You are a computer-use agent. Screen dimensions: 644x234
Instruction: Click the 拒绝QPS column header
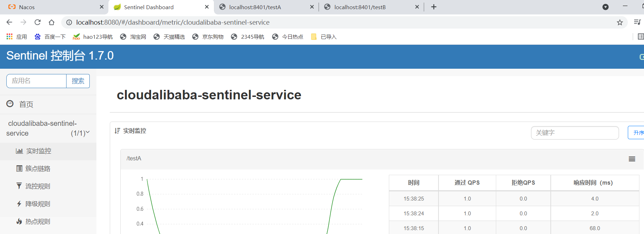(x=523, y=183)
